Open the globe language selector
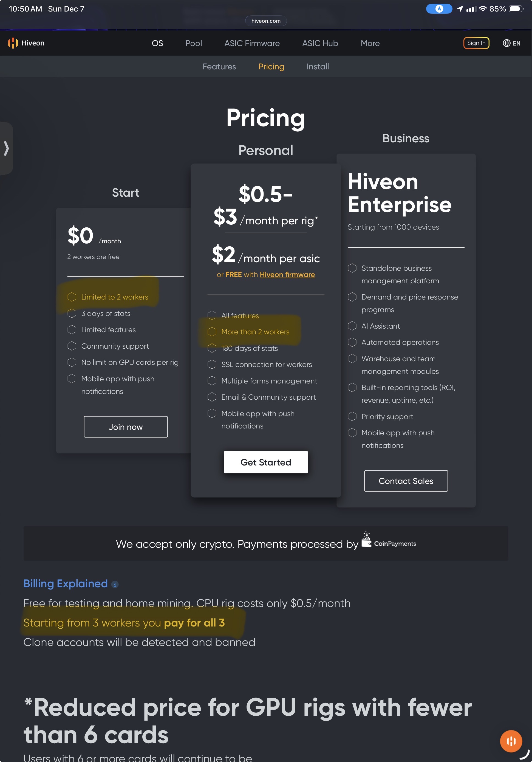This screenshot has height=762, width=532. [511, 43]
